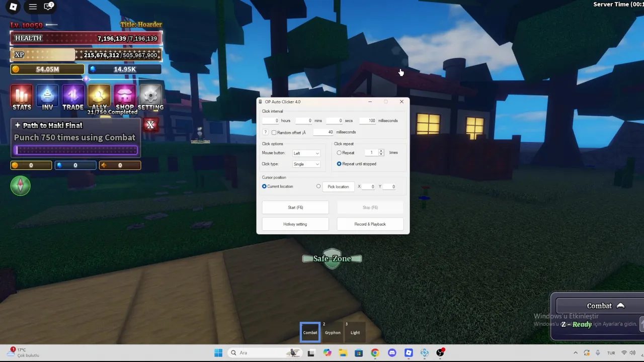Select the Repeat times radio button
The width and height of the screenshot is (644, 362).
339,153
